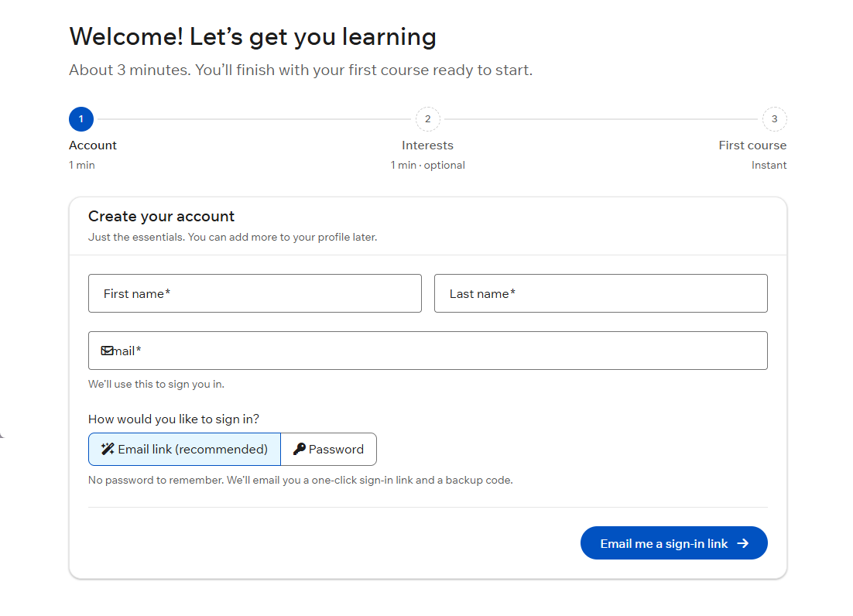The width and height of the screenshot is (853, 616).
Task: Click '1 min' text under Account
Action: point(81,166)
